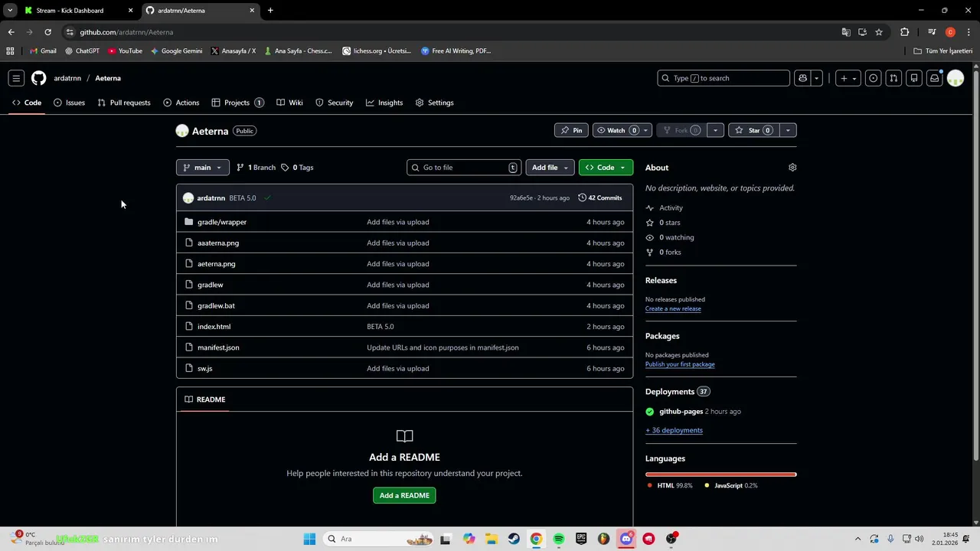This screenshot has height=551, width=980.
Task: Edit About details via gear icon
Action: 792,168
